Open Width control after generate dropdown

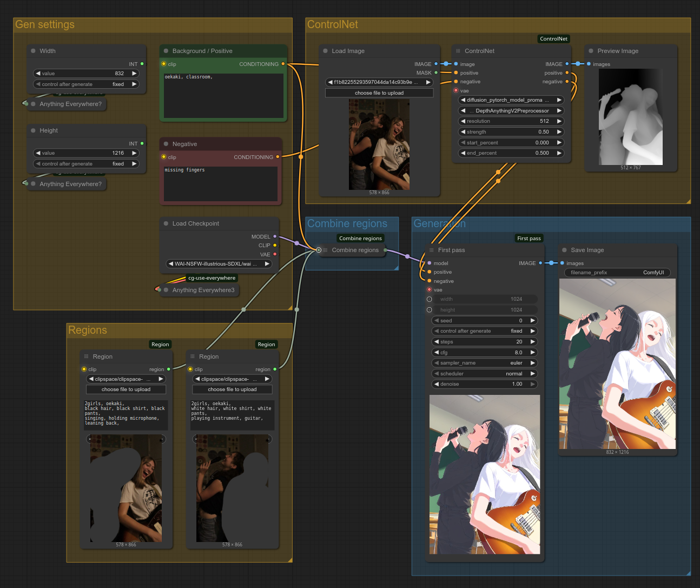86,84
